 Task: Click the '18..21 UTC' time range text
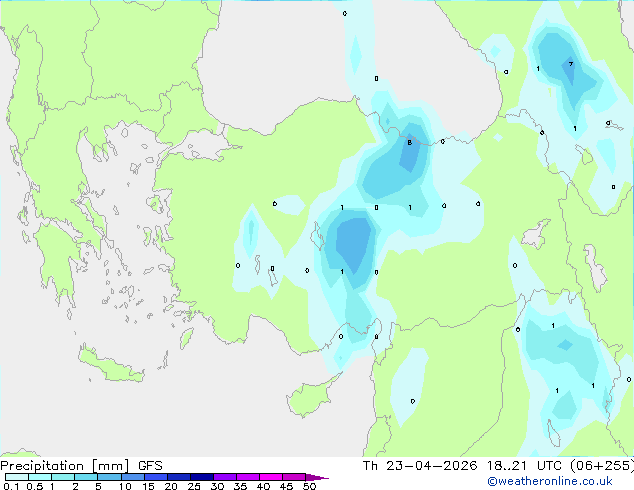pos(524,466)
